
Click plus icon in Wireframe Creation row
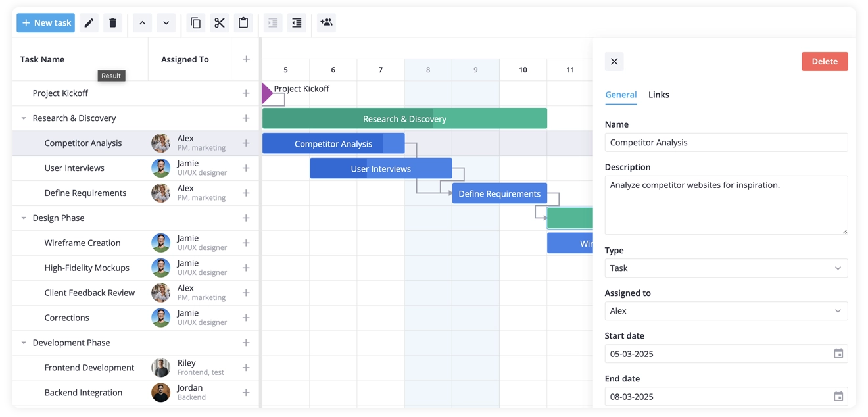pyautogui.click(x=246, y=243)
